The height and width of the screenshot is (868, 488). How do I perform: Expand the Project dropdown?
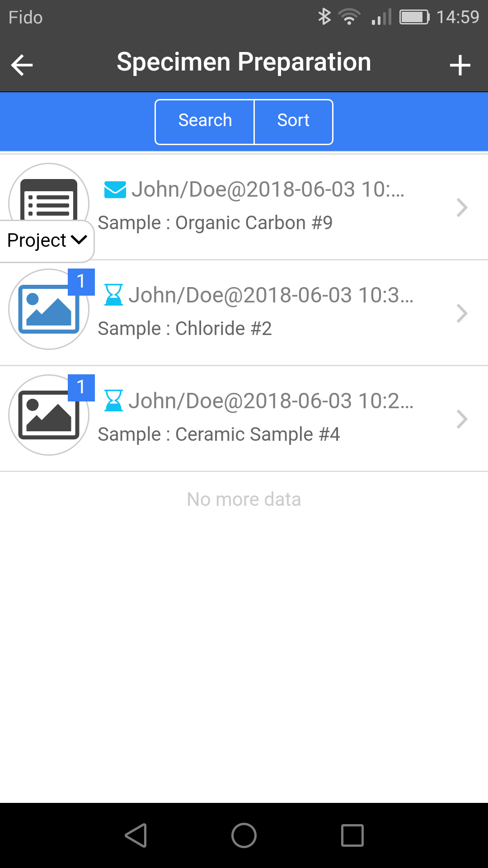[47, 241]
